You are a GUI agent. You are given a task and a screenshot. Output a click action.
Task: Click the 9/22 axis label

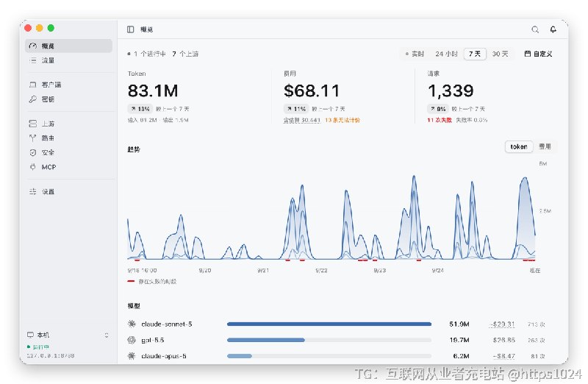tap(321, 270)
